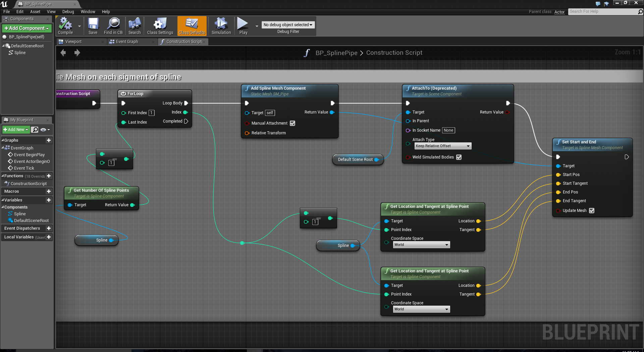This screenshot has width=644, height=352.
Task: Uncheck Weld Simulated Bodies
Action: [x=459, y=157]
